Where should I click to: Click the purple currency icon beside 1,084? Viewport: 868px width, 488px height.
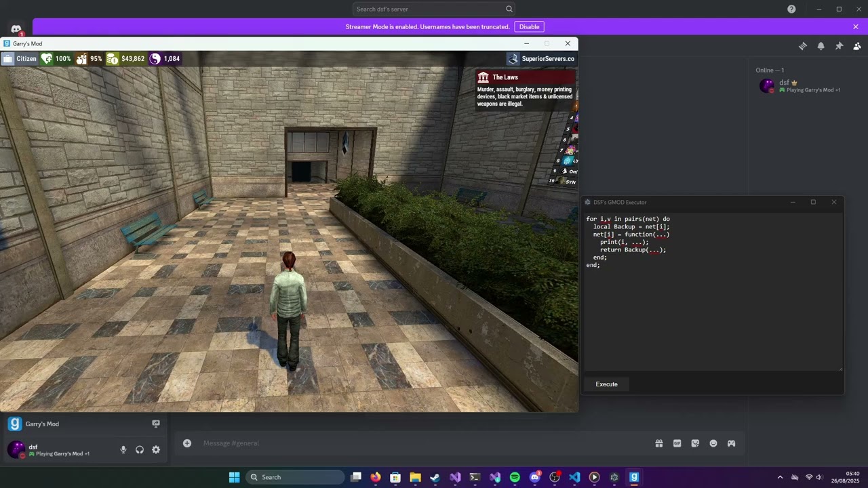coord(155,59)
